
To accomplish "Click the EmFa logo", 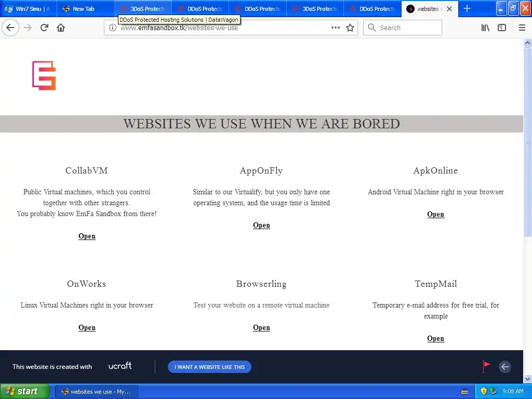I will (x=44, y=75).
